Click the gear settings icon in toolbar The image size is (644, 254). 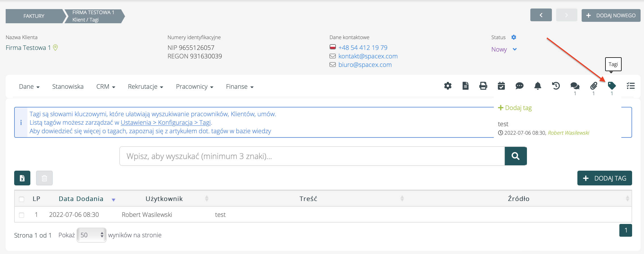point(448,86)
